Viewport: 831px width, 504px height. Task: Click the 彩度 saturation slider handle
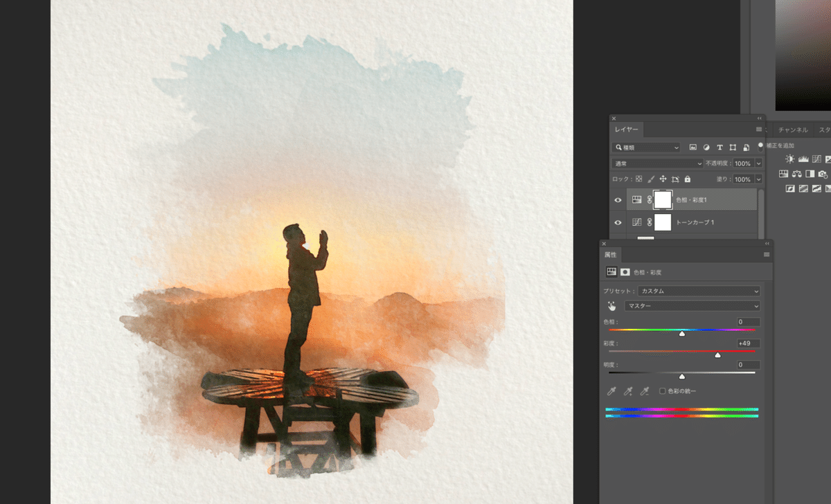pyautogui.click(x=717, y=355)
